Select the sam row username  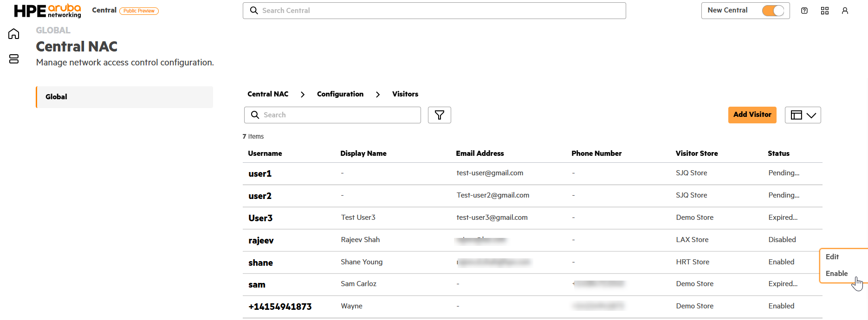257,285
